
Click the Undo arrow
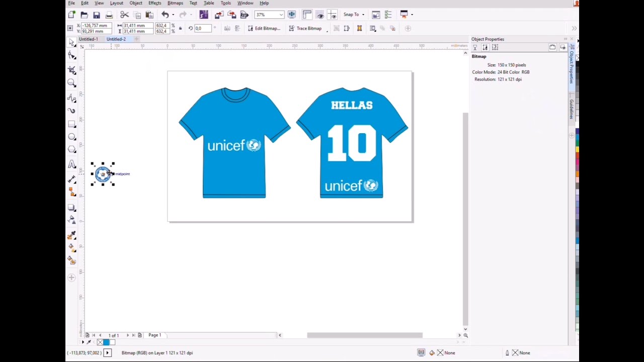click(x=165, y=15)
